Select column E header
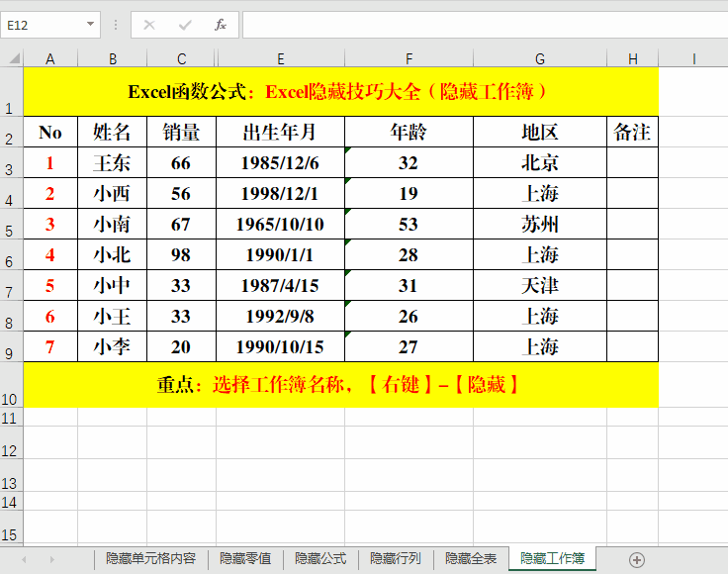Viewport: 728px width, 574px height. (281, 59)
